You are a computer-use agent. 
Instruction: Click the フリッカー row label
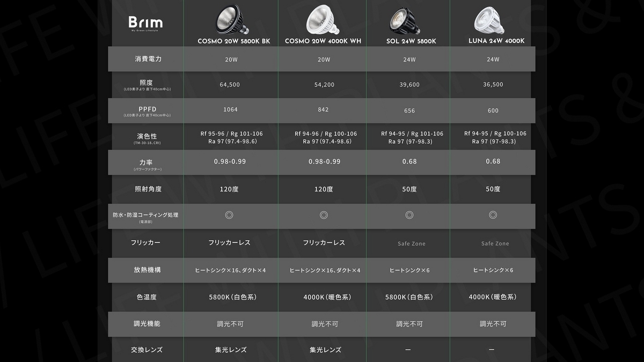click(145, 242)
